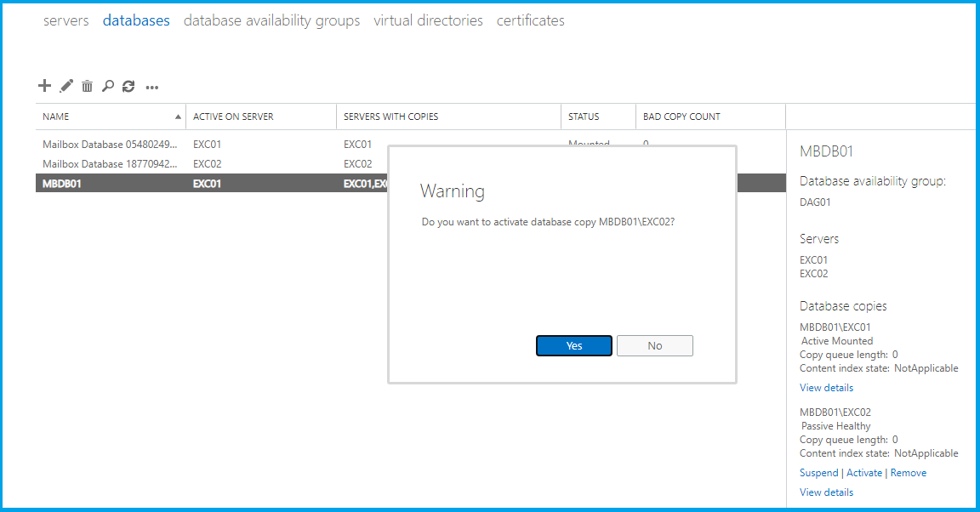Click the Suspend link for MBDB01\EXC02

point(819,473)
